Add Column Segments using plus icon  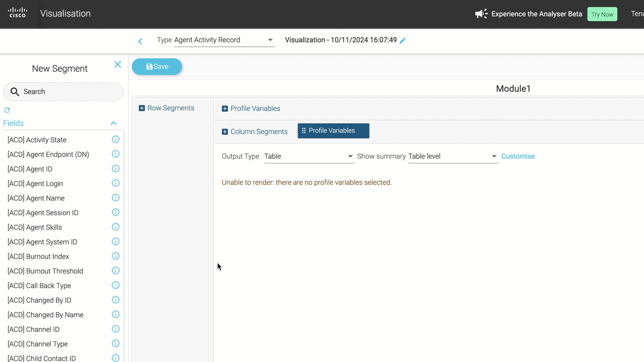coord(225,132)
